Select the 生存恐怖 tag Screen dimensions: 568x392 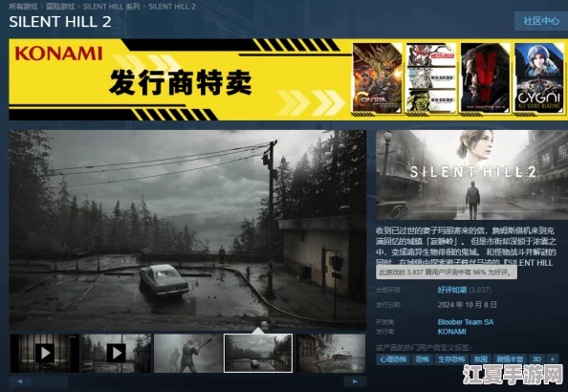click(x=451, y=359)
